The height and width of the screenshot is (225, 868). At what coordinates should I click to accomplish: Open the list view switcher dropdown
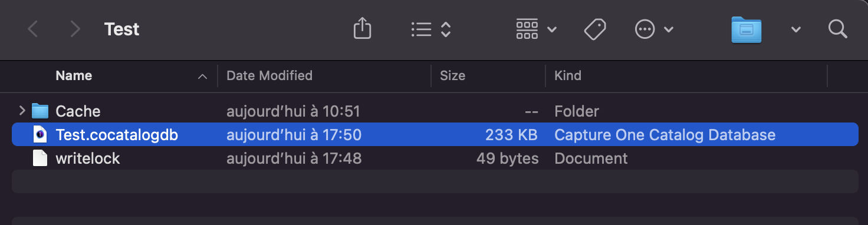(431, 29)
